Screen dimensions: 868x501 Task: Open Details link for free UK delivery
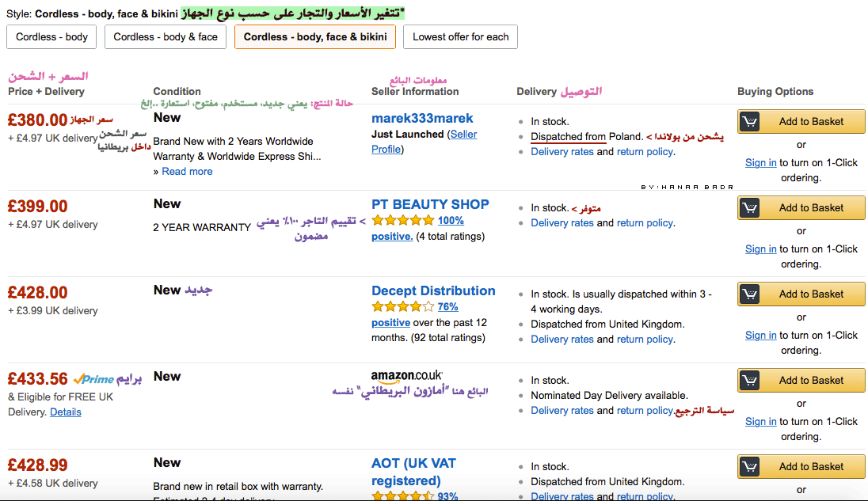[x=65, y=412]
